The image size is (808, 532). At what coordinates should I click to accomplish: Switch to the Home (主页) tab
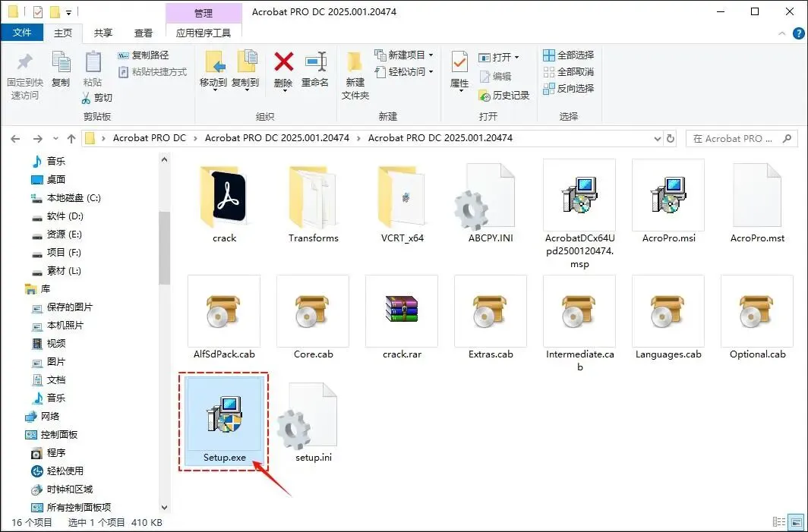[x=63, y=33]
